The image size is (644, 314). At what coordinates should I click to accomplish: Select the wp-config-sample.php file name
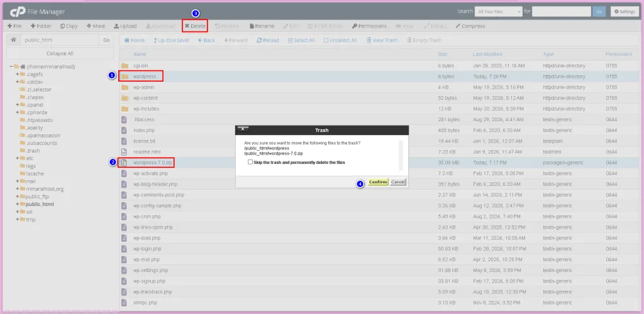pos(157,206)
